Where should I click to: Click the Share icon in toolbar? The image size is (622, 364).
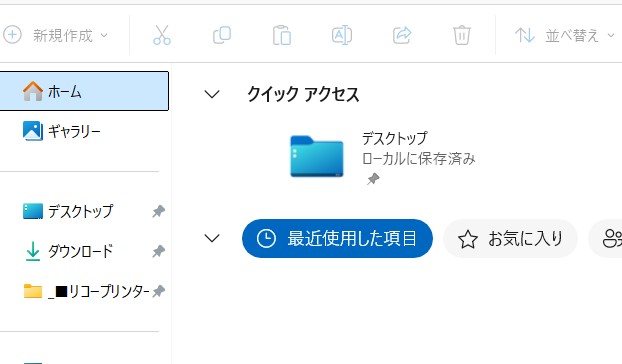tap(402, 35)
